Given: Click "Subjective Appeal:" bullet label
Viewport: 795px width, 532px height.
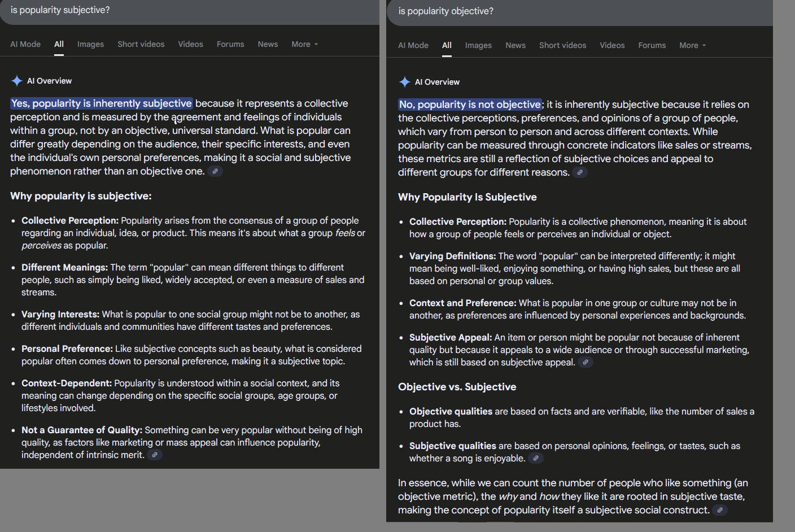Looking at the screenshot, I should click(451, 337).
